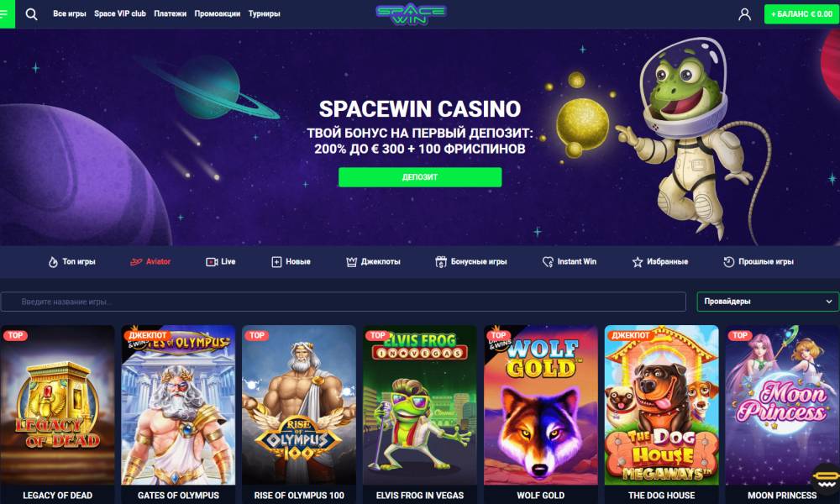
Task: Open the green hamburger menu
Action: click(7, 14)
